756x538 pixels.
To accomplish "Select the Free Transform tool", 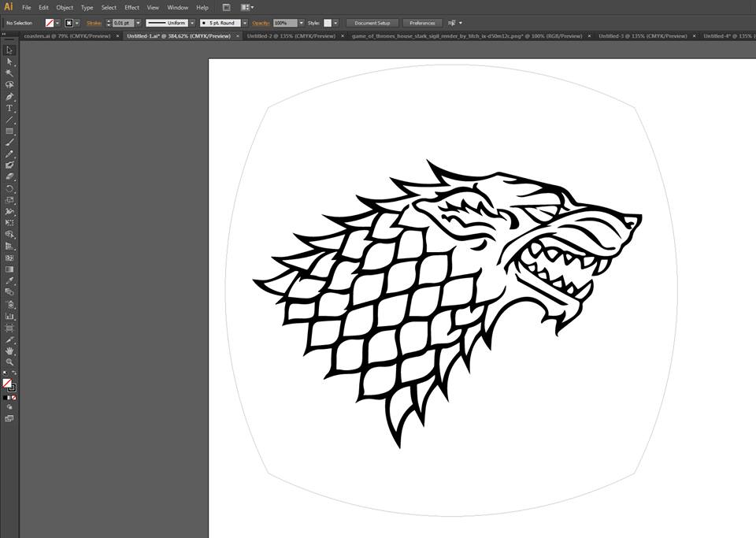I will coord(9,223).
